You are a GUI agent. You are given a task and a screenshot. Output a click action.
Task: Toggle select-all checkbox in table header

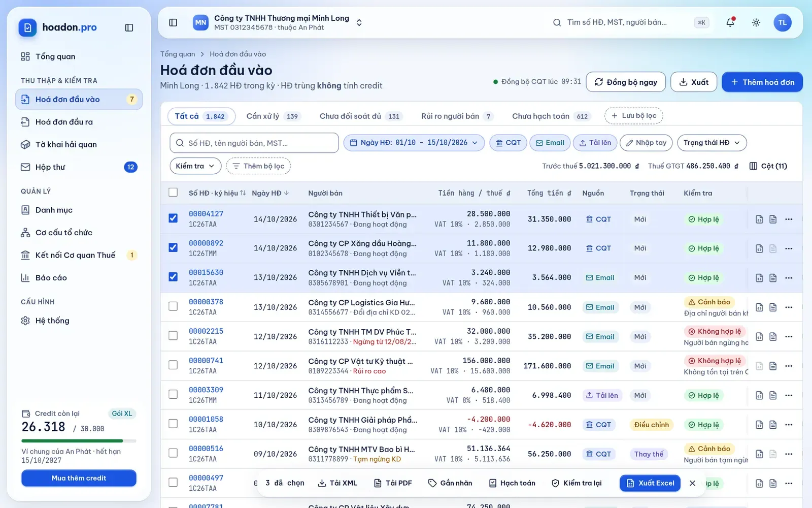[173, 193]
